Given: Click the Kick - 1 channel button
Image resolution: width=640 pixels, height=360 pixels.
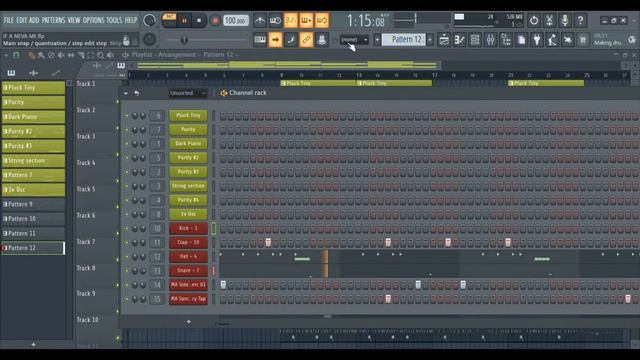Looking at the screenshot, I should [188, 229].
